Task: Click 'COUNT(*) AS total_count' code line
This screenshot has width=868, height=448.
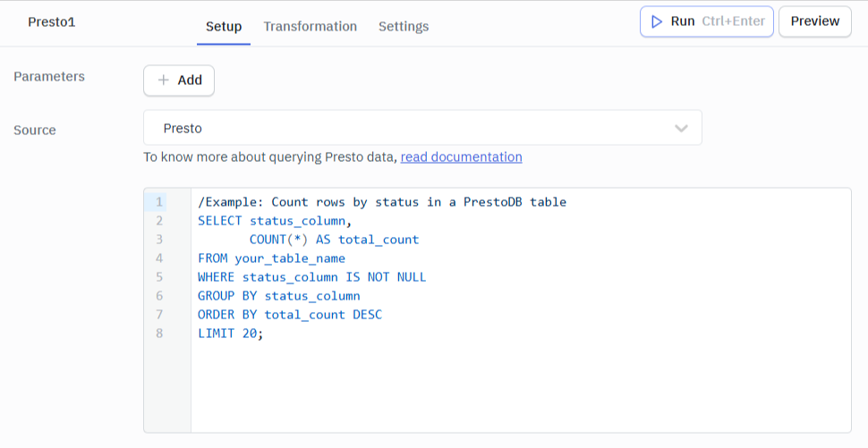Action: pos(335,240)
